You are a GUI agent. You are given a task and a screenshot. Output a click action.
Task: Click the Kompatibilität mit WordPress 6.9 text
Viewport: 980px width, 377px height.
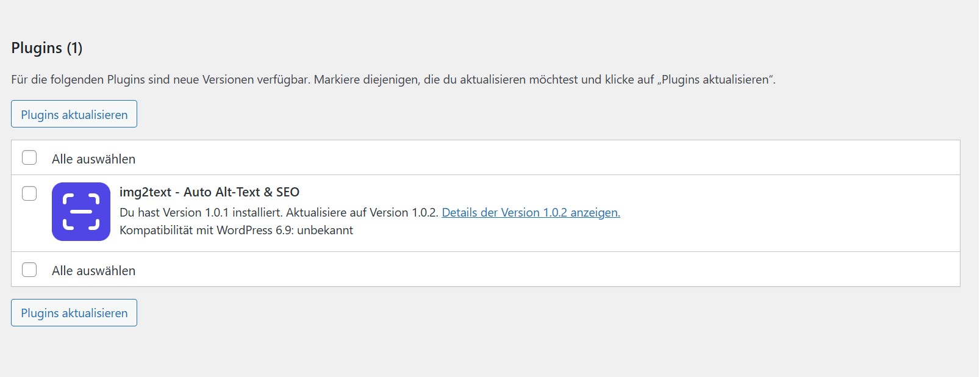click(x=237, y=230)
